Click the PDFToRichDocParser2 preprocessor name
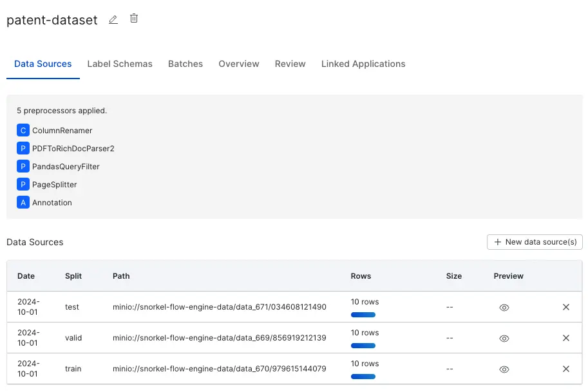588x392 pixels. coord(73,149)
